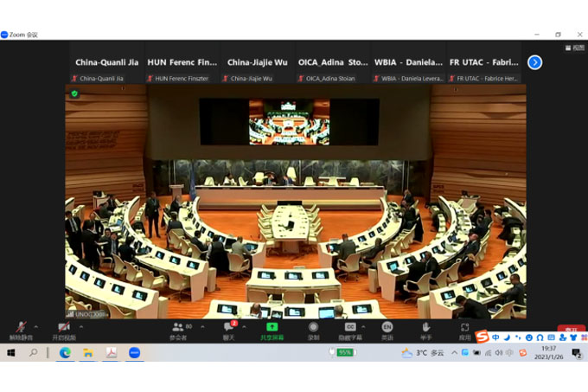The height and width of the screenshot is (392, 588).
Task: Open File Explorer from the taskbar
Action: pos(88,352)
